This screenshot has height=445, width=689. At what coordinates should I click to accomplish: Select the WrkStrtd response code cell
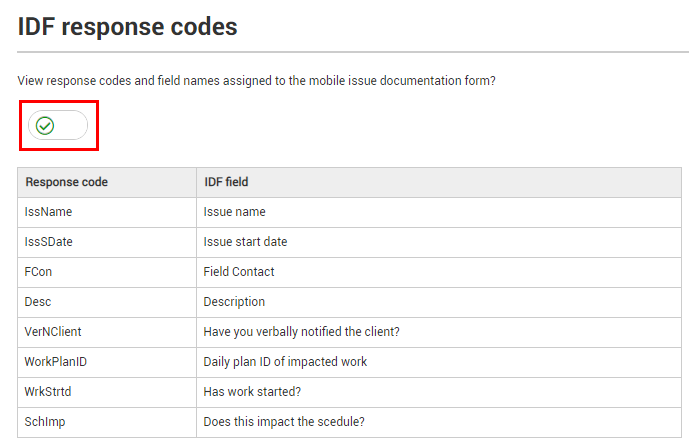tap(107, 392)
